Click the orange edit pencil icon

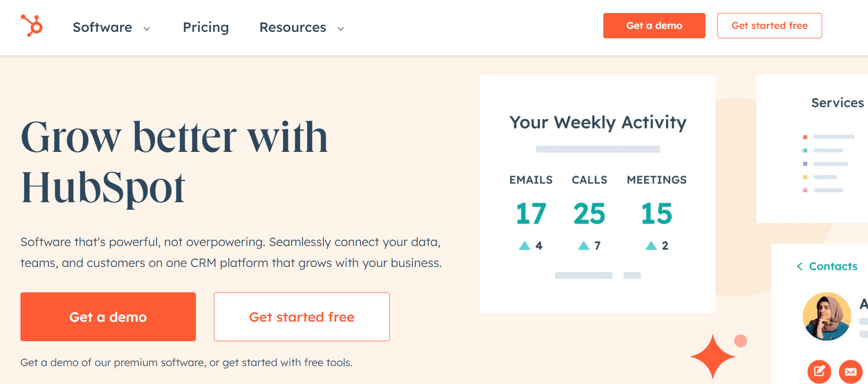819,371
